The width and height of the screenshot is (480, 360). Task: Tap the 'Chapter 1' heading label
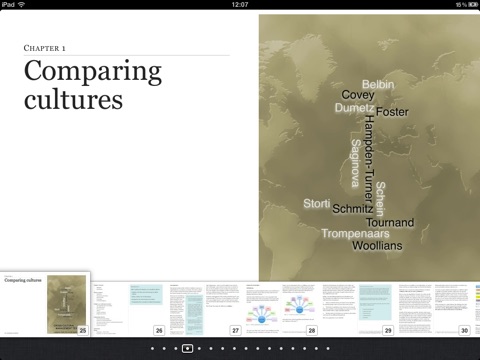[44, 48]
